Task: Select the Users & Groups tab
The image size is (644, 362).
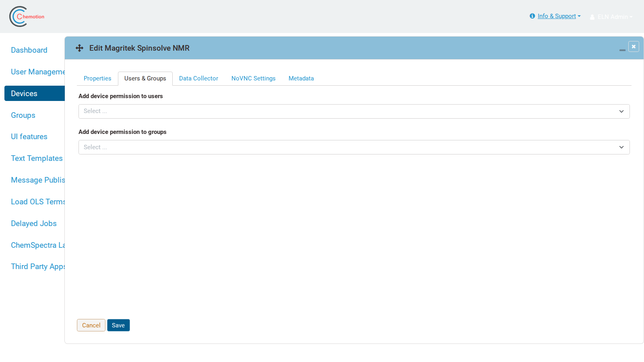Action: point(145,78)
